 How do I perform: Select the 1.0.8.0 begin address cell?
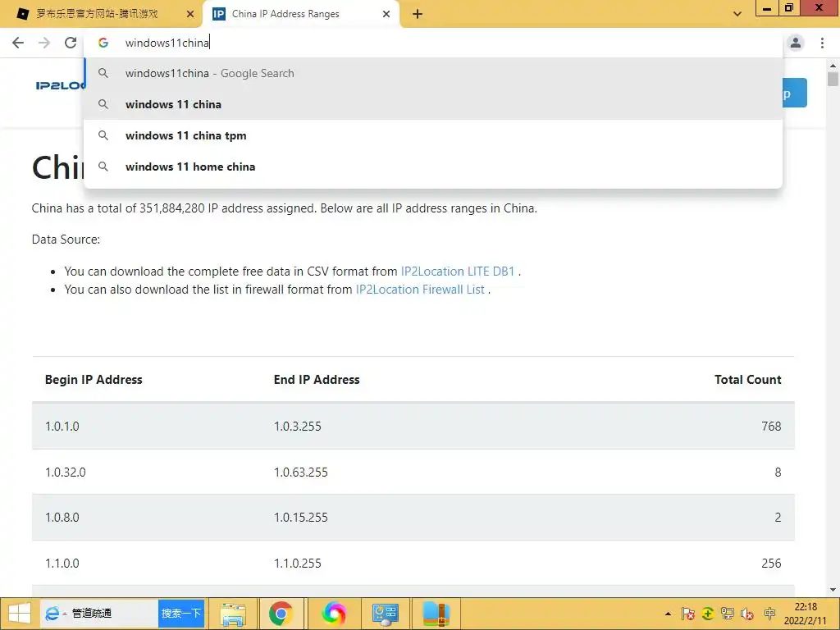click(x=62, y=518)
